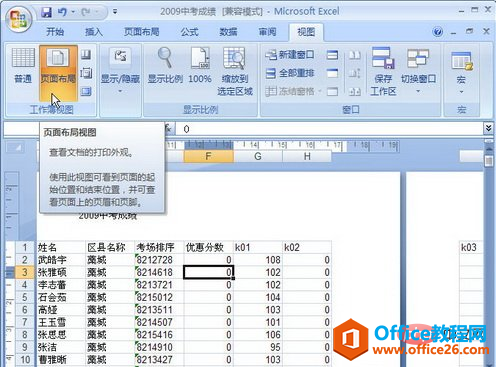
Task: Click the formula bar input showing 0
Action: click(329, 129)
